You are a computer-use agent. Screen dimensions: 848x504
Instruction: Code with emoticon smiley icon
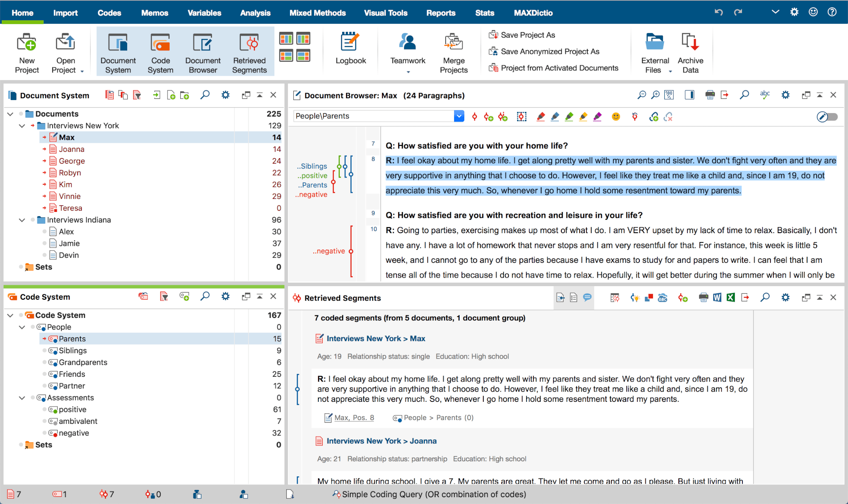616,117
